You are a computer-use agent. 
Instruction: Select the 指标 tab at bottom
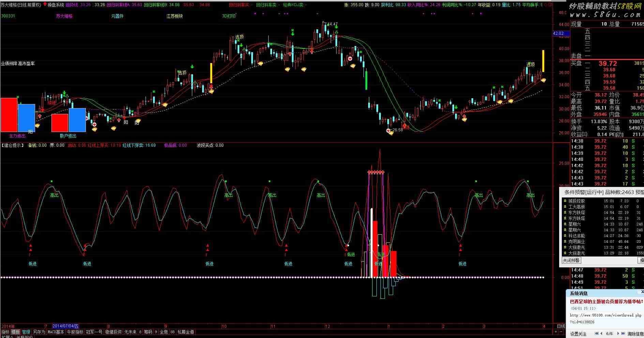tap(5, 332)
